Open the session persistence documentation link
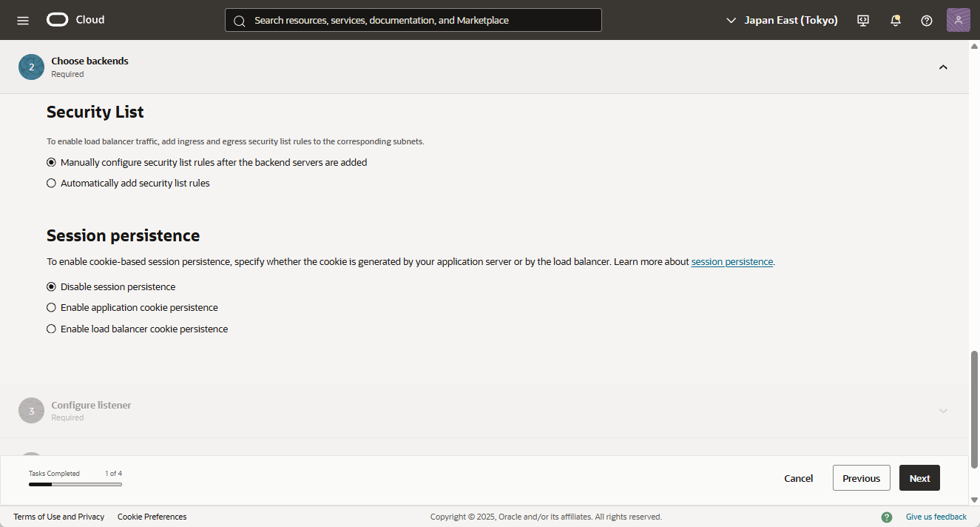 [x=731, y=262]
